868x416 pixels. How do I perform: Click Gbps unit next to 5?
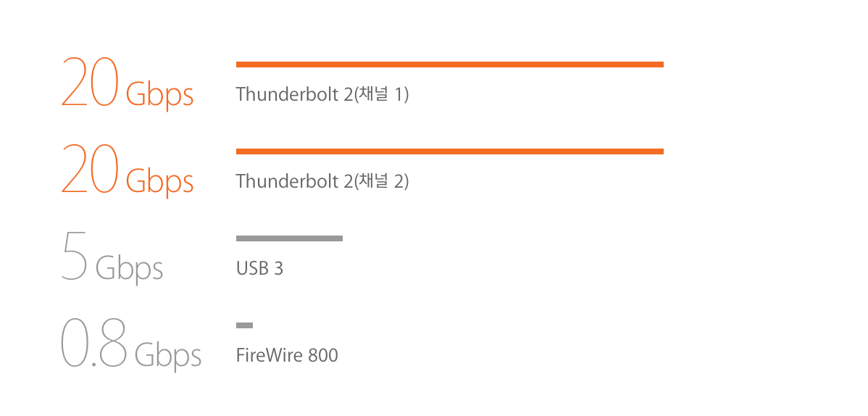point(129,269)
